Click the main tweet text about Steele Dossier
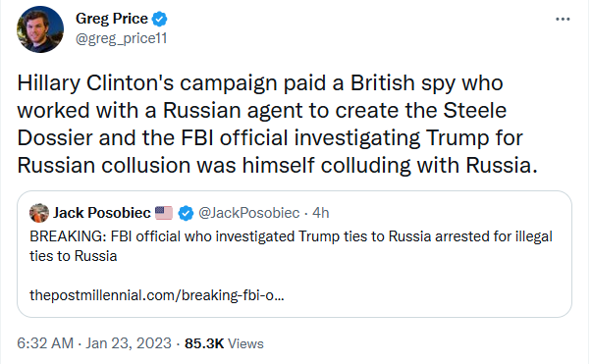592x364 pixels. click(x=277, y=124)
